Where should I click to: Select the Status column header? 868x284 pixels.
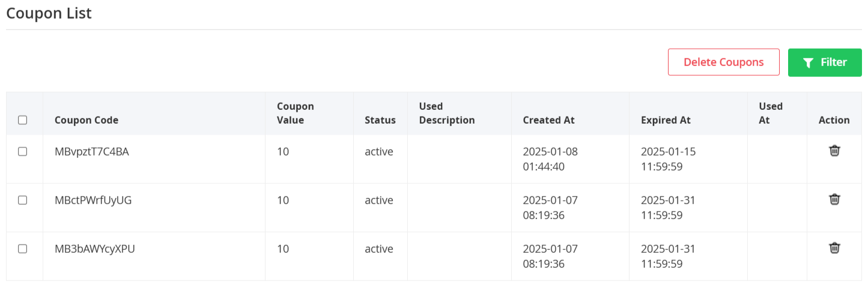tap(380, 120)
